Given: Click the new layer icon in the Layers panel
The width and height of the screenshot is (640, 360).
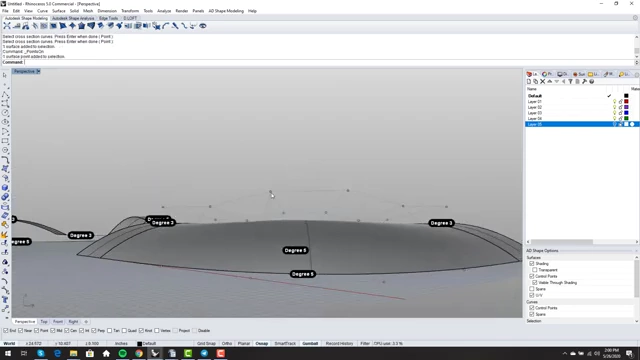Looking at the screenshot, I should tap(529, 82).
